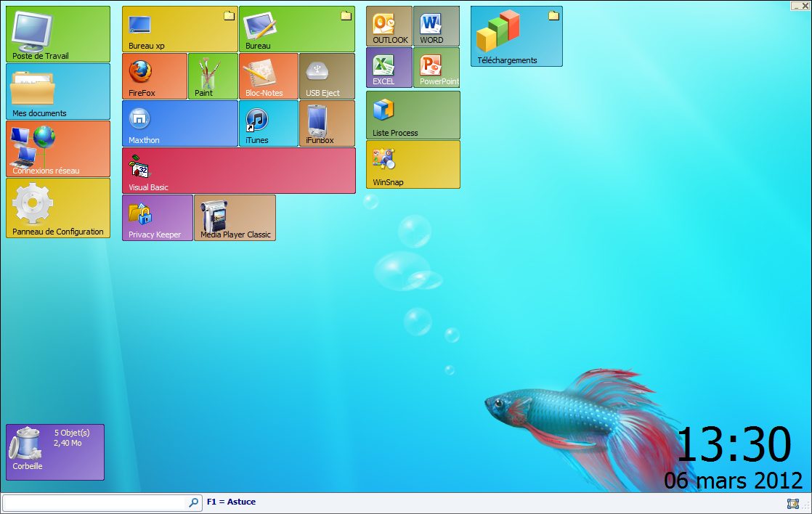Open the Corbeille recycle bin
This screenshot has width=812, height=514.
54,452
